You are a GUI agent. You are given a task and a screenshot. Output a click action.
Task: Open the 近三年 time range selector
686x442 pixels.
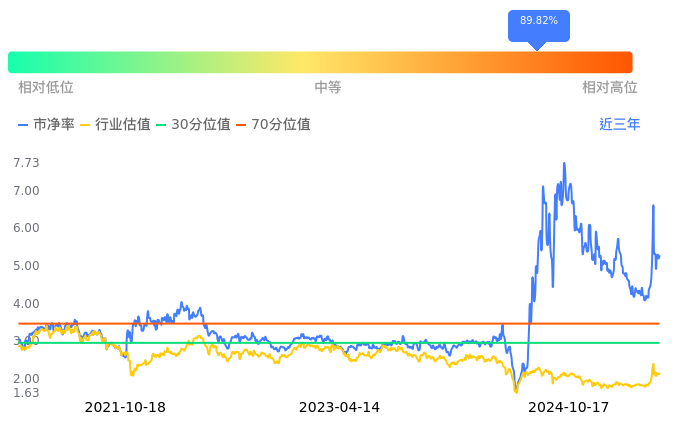click(x=619, y=125)
